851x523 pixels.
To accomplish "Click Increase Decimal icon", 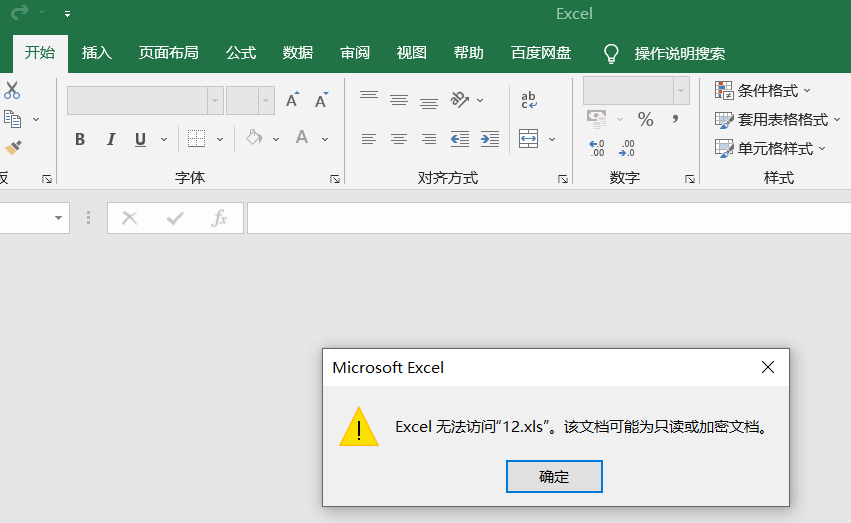I will [x=596, y=148].
